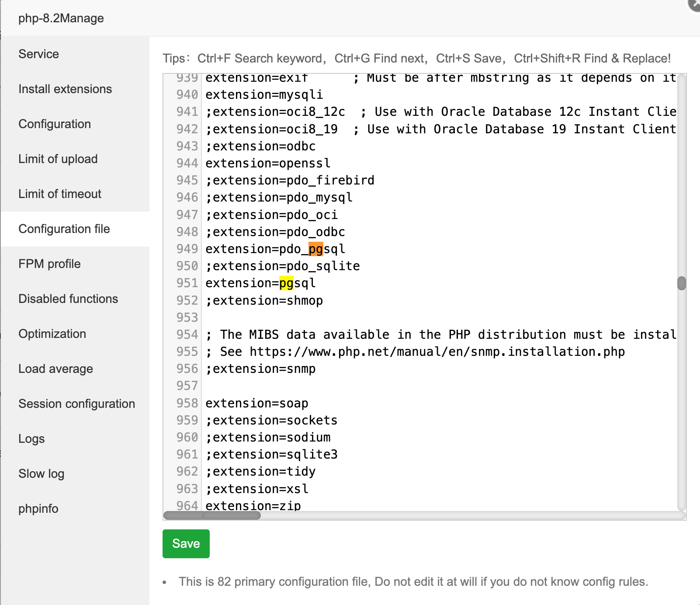Click the green Save button
The height and width of the screenshot is (605, 700).
(186, 543)
